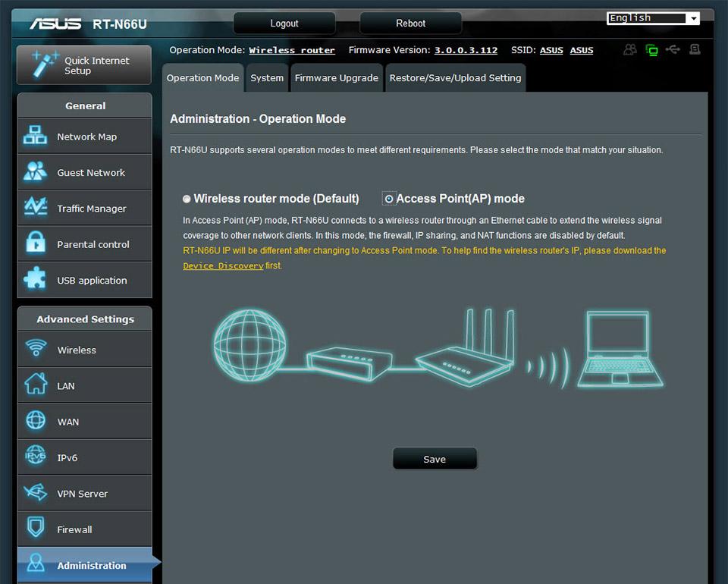This screenshot has width=728, height=584.
Task: Click the laptop in the network diagram
Action: [620, 349]
